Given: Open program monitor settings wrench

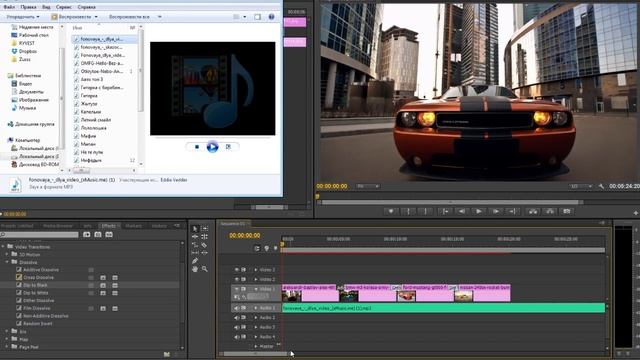Looking at the screenshot, I should click(601, 186).
